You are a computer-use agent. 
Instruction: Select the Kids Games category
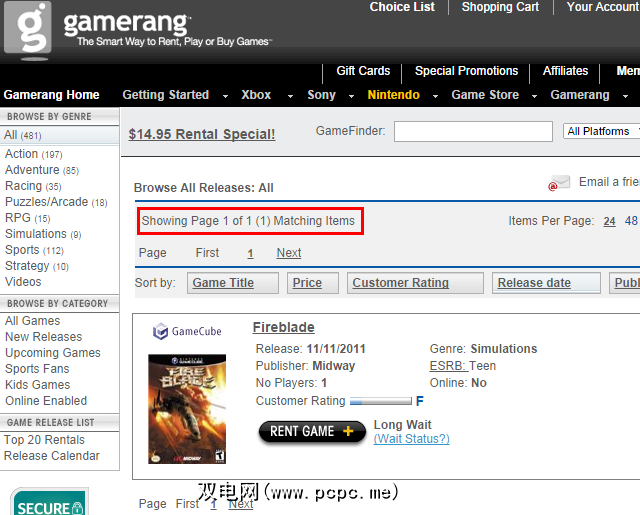38,385
